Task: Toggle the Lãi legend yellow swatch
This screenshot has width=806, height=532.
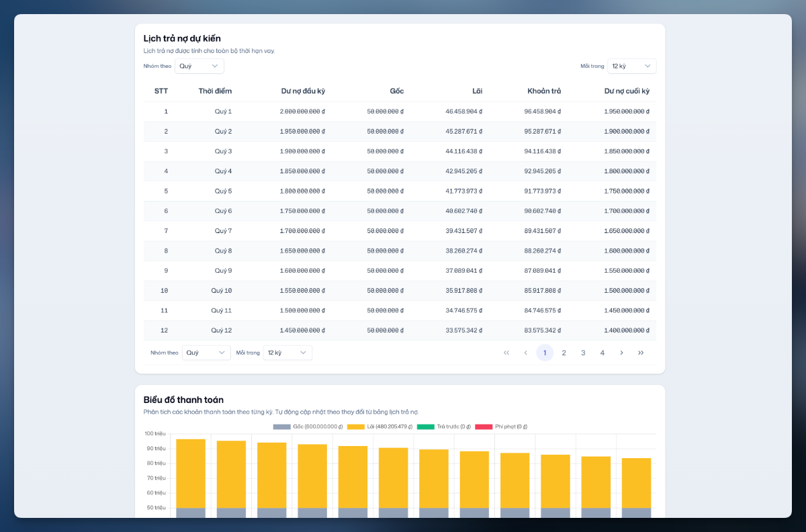Action: (356, 427)
